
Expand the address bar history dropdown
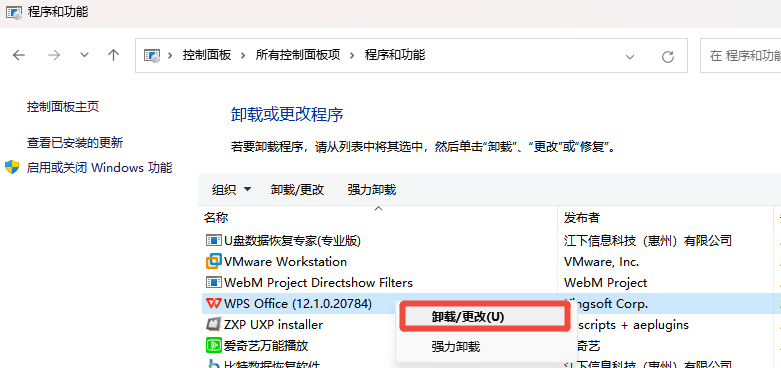pos(630,56)
